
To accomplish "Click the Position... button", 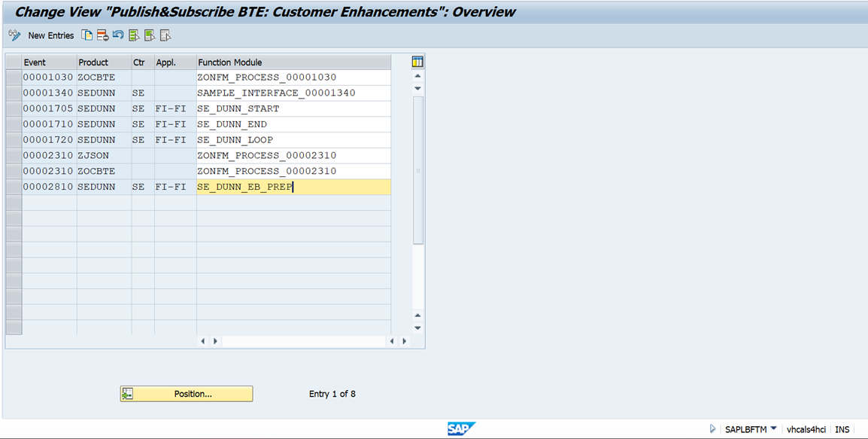I will [x=187, y=394].
